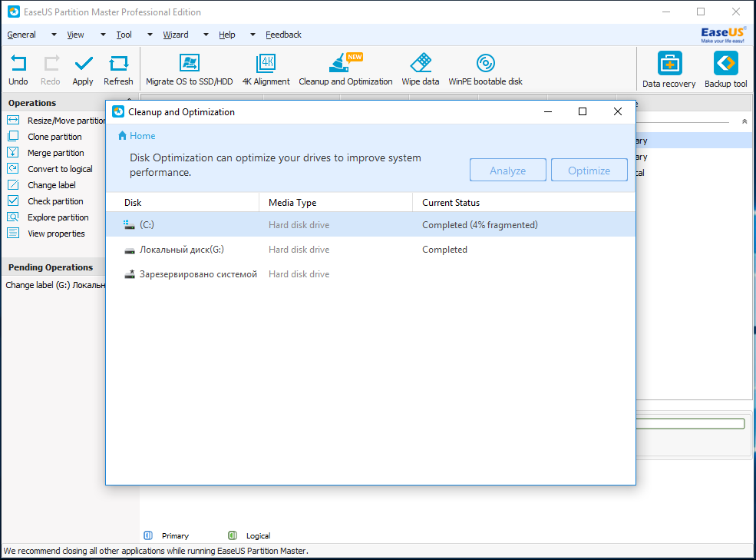Open the General menu

21,35
